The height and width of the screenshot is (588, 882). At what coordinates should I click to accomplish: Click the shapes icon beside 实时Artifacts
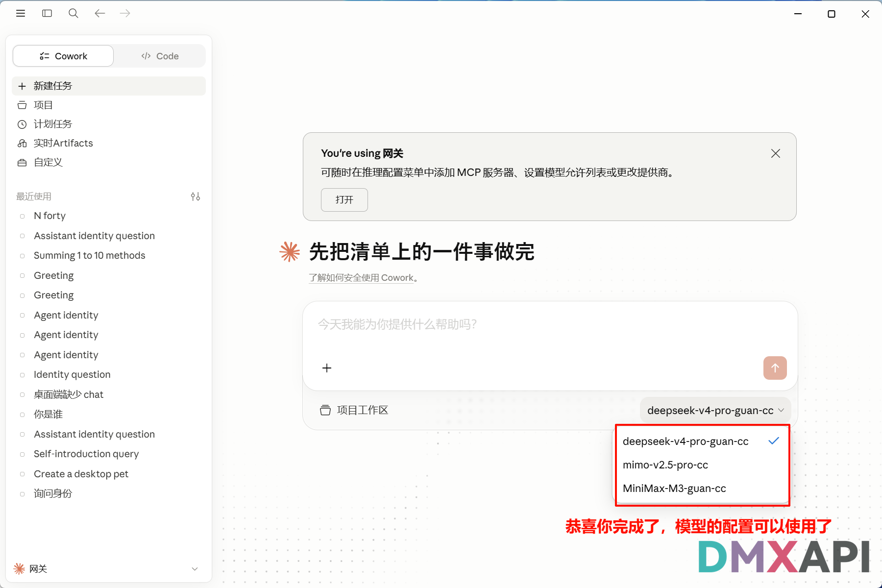pyautogui.click(x=22, y=144)
